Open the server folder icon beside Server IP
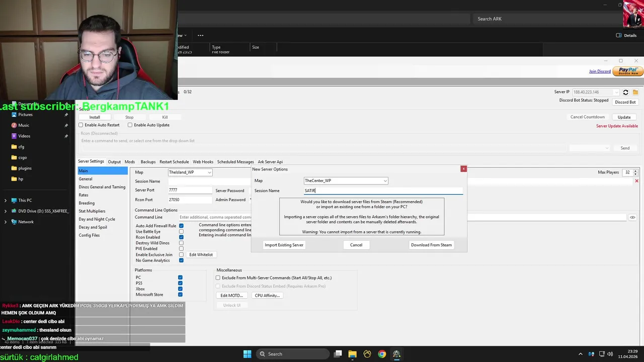Screen dimensions: 644x362 (x=635, y=92)
